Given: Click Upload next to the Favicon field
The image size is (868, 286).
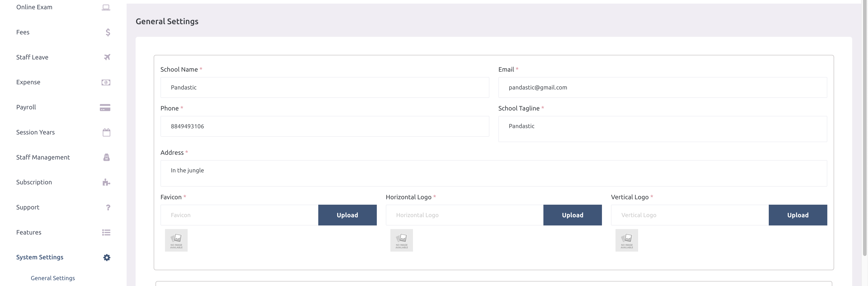Looking at the screenshot, I should coord(347,215).
